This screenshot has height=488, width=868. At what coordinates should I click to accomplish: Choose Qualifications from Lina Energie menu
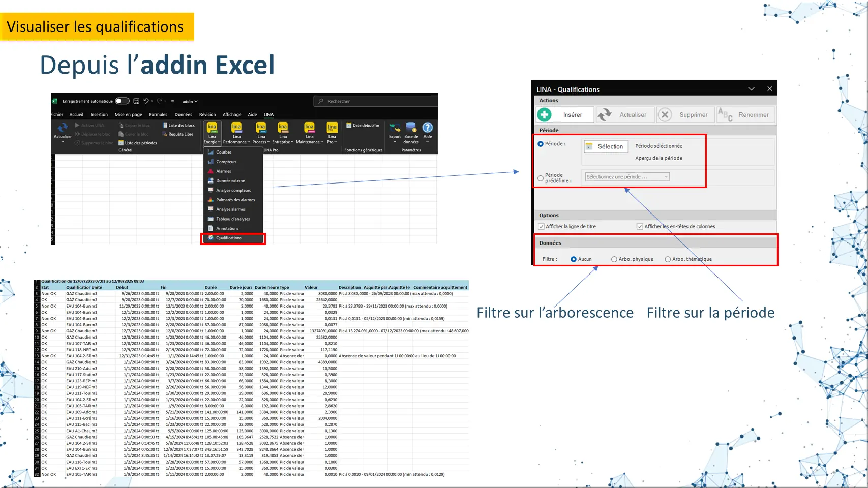click(229, 238)
